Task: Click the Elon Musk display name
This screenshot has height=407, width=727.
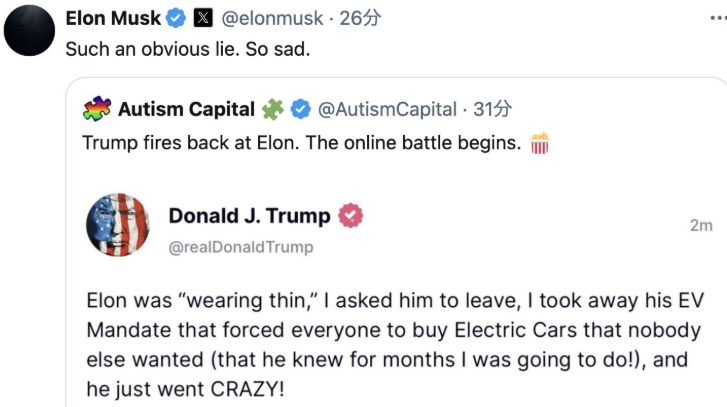Action: coord(113,18)
